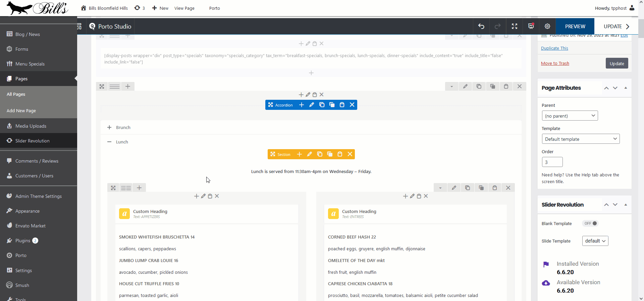Click View Page in admin bar
Image resolution: width=644 pixels, height=301 pixels.
click(184, 8)
